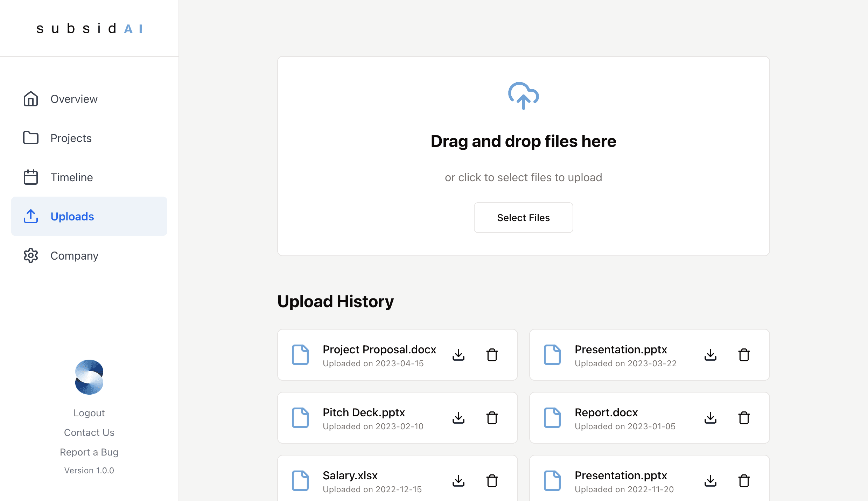868x501 pixels.
Task: Click 'Uploaded on 2023-04-15' text
Action: (373, 364)
